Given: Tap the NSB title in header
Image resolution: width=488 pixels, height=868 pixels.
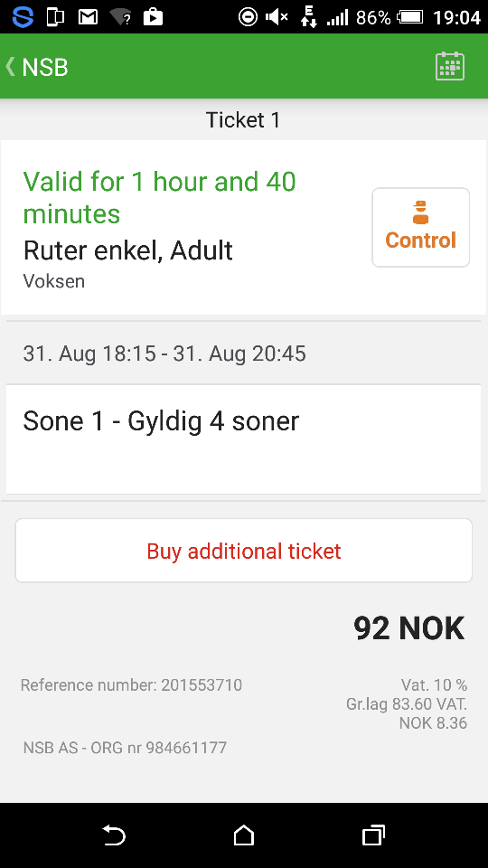Looking at the screenshot, I should 45,67.
